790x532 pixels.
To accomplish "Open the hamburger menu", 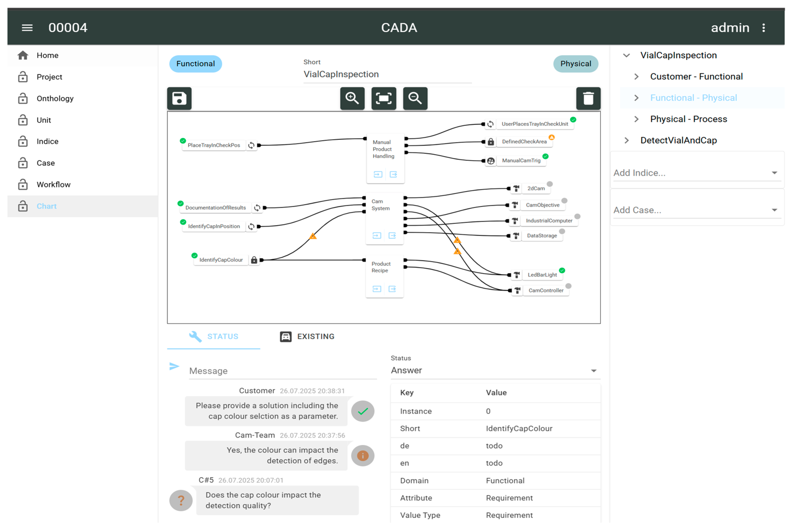I will (27, 28).
